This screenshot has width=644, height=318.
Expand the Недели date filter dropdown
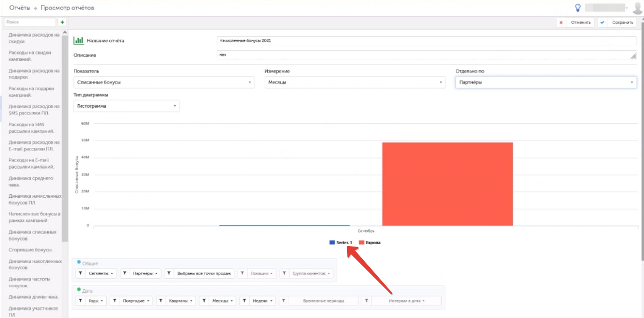(262, 300)
